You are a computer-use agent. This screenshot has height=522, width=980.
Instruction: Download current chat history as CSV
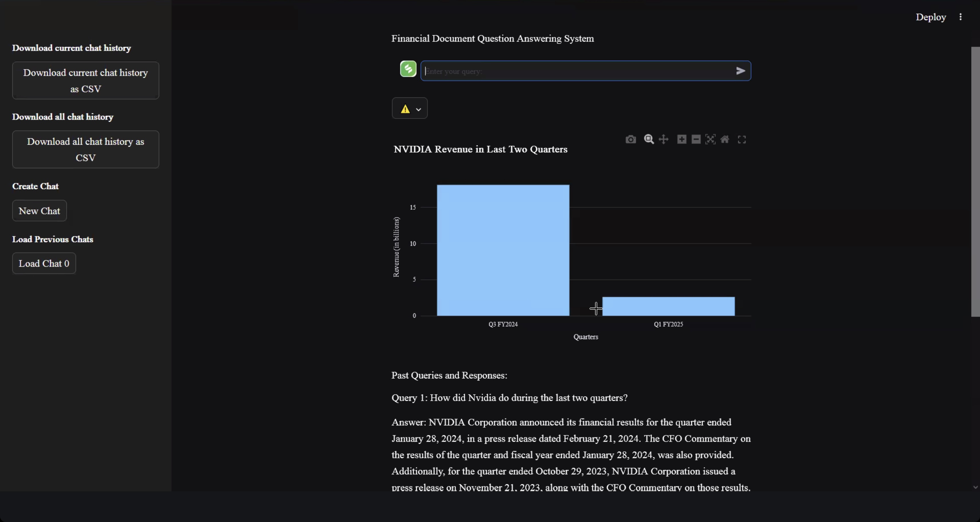coord(86,81)
